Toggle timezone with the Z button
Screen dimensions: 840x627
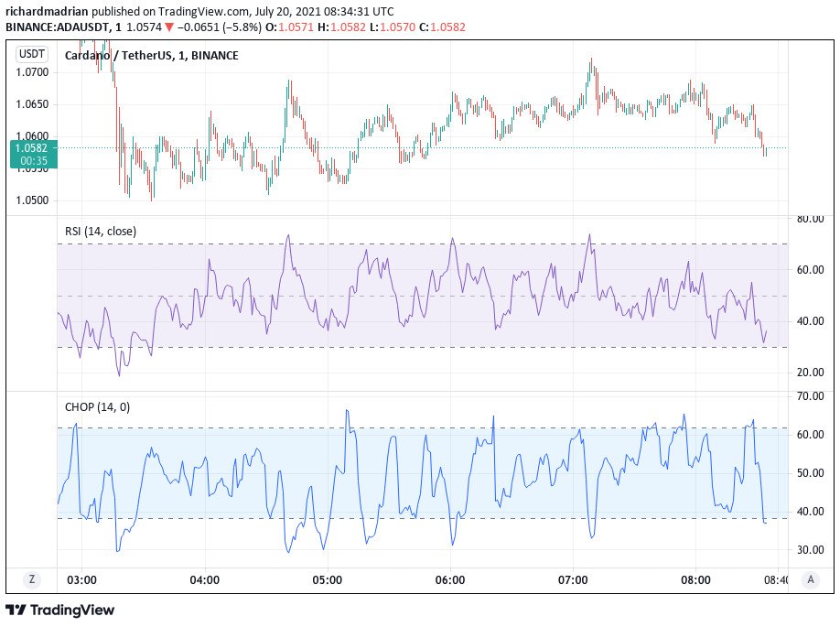coord(32,579)
